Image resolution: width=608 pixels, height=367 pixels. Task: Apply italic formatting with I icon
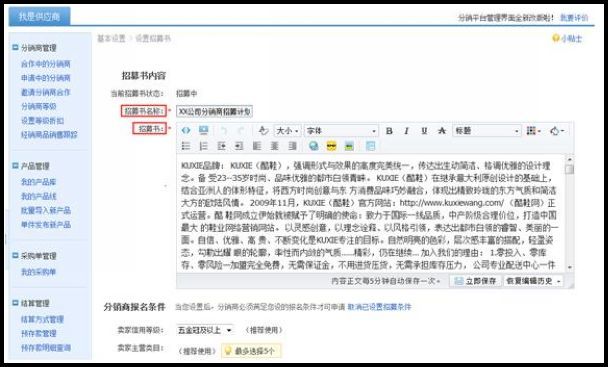[406, 131]
